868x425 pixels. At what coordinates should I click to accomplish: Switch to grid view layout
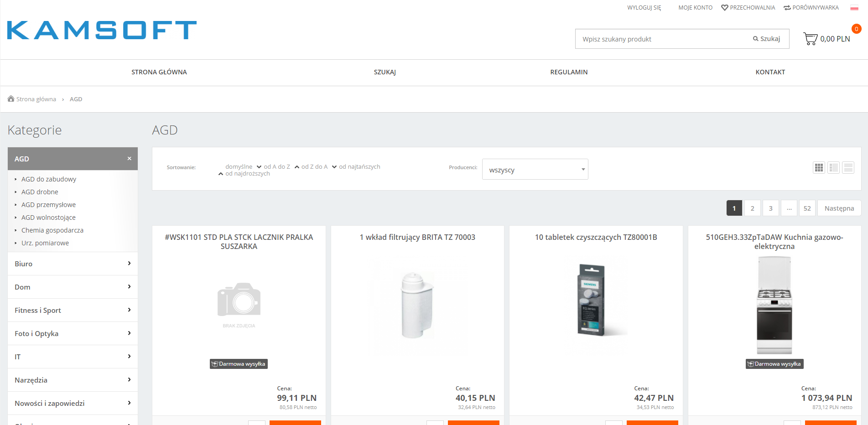(819, 168)
